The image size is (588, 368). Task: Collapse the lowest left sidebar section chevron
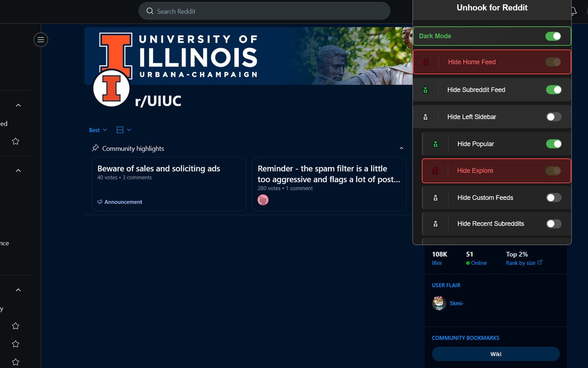18,290
